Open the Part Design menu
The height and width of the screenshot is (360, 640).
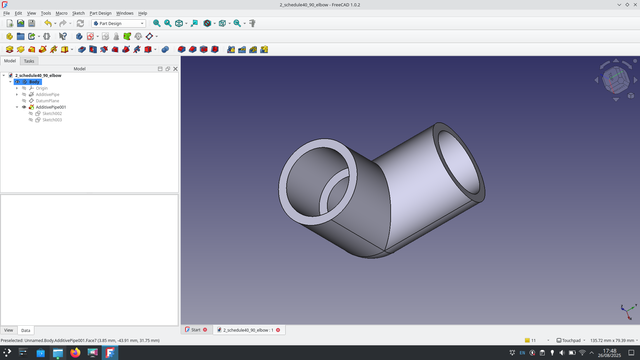(x=100, y=13)
